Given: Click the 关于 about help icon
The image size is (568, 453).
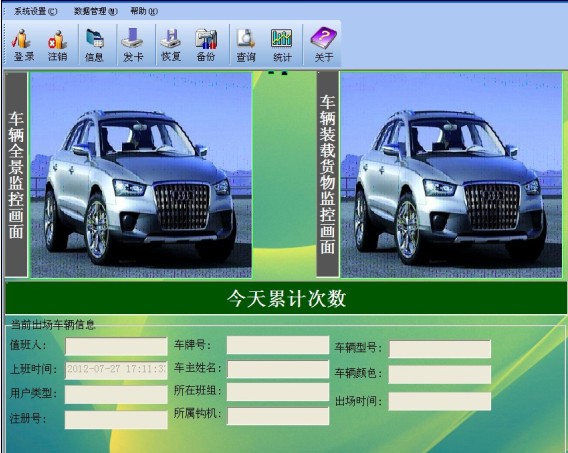Looking at the screenshot, I should [x=323, y=45].
